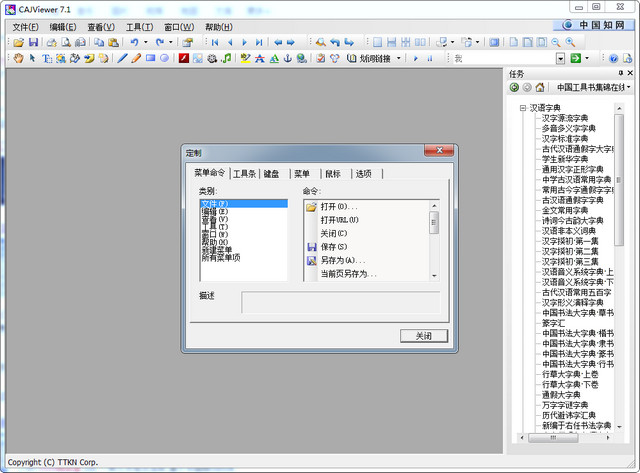
Task: Go to the previous page arrow
Action: (x=230, y=42)
